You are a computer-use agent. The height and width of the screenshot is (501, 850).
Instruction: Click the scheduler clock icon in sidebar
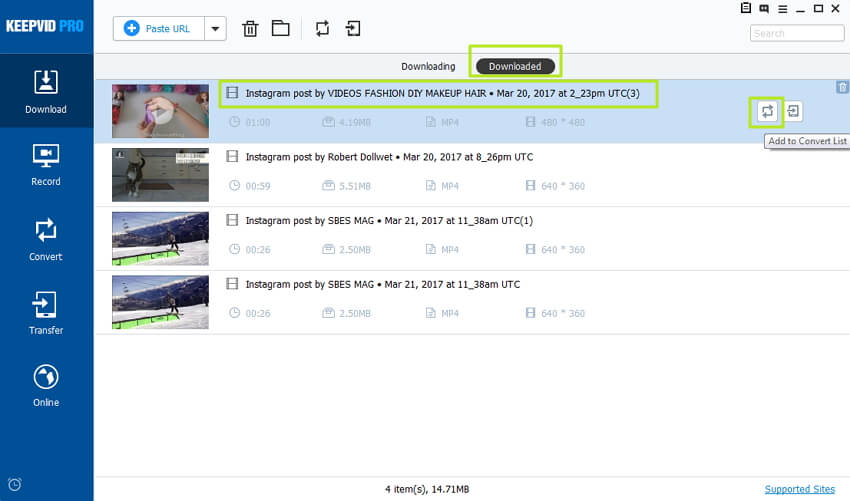(15, 484)
